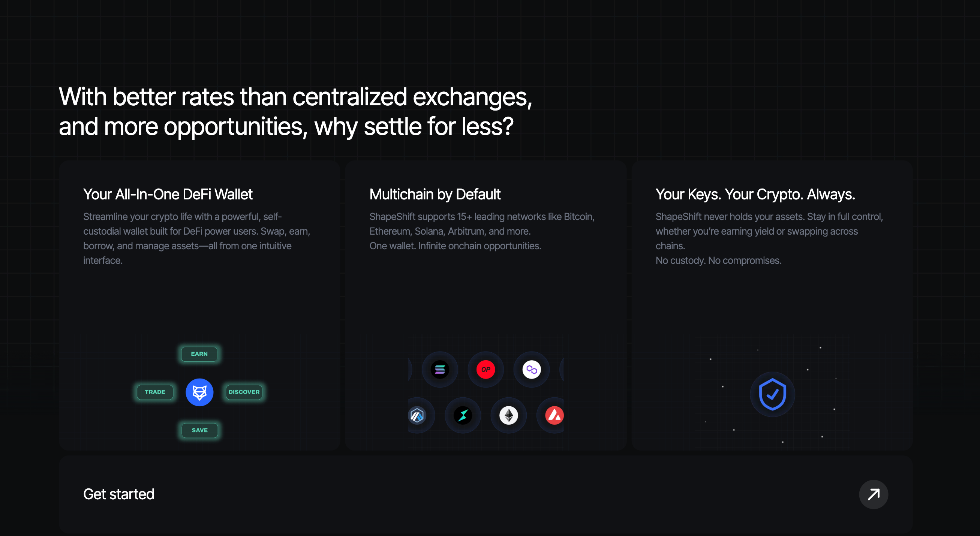This screenshot has height=536, width=980.
Task: Click the purple Polygon network icon
Action: pos(532,369)
